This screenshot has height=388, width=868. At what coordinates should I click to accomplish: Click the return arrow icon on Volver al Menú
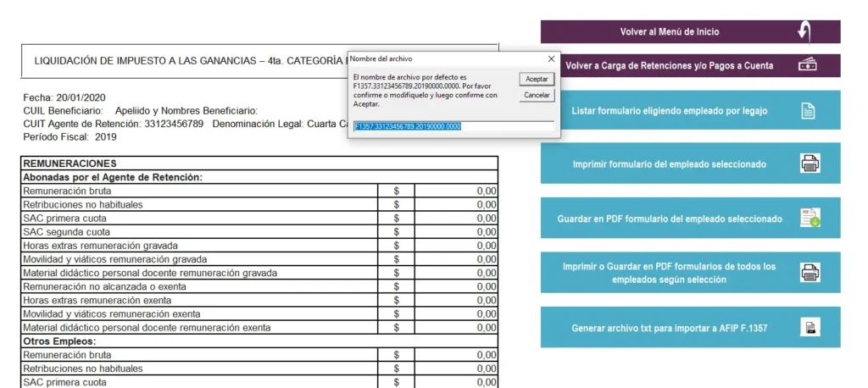(805, 32)
